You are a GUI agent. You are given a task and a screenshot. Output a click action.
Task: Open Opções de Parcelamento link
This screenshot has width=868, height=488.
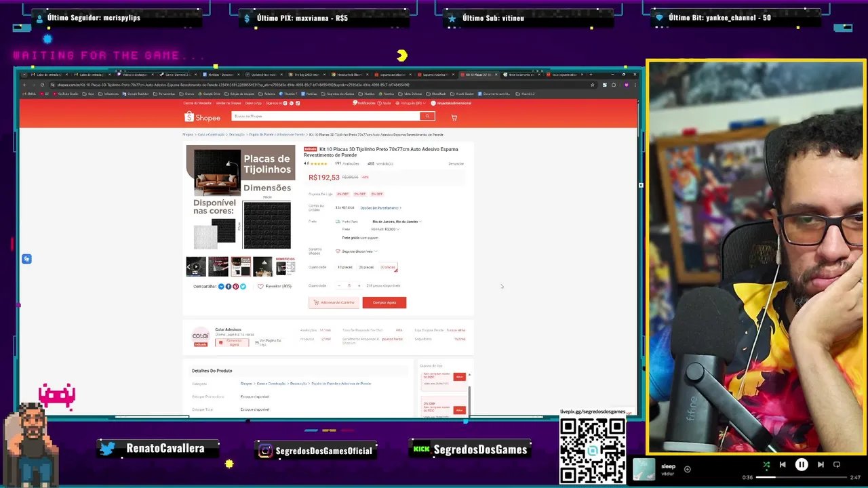coord(380,208)
